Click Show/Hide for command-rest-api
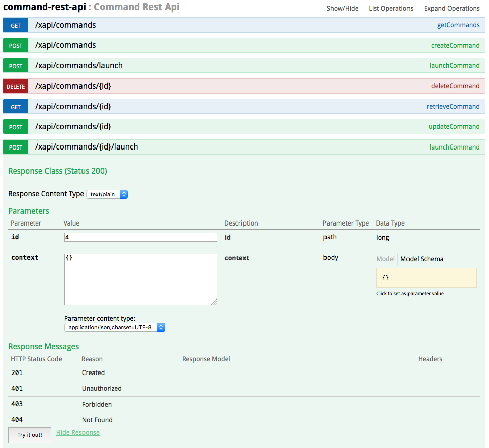 pos(342,9)
